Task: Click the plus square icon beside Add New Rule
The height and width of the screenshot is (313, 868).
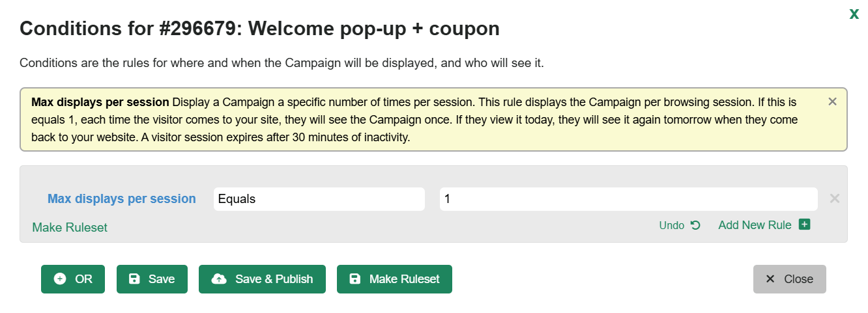Action: point(804,225)
